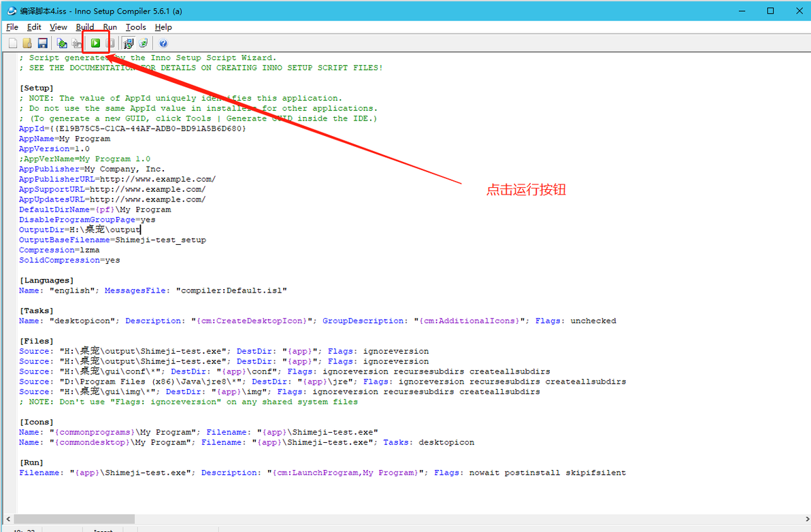Click the horizontal scrollbar thumb at bottom
Screen dimensions: 811x532
[x=74, y=518]
